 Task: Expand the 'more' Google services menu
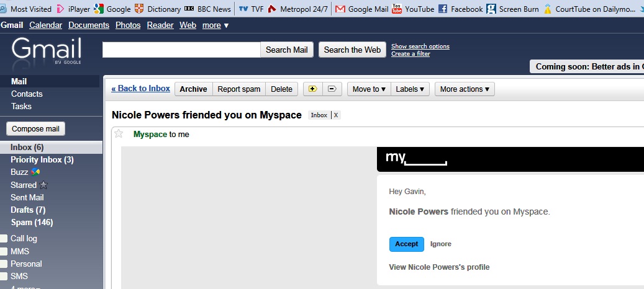pyautogui.click(x=215, y=25)
